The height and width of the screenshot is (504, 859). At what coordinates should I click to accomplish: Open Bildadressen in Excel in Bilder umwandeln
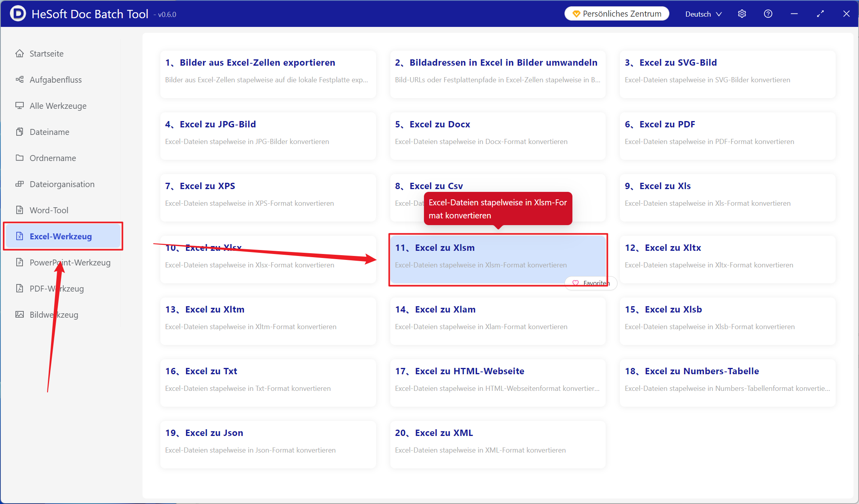tap(498, 74)
